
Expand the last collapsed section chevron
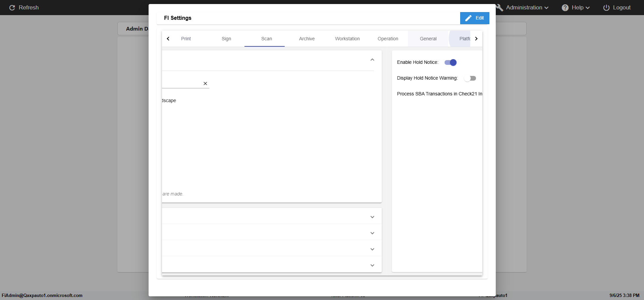point(372,265)
